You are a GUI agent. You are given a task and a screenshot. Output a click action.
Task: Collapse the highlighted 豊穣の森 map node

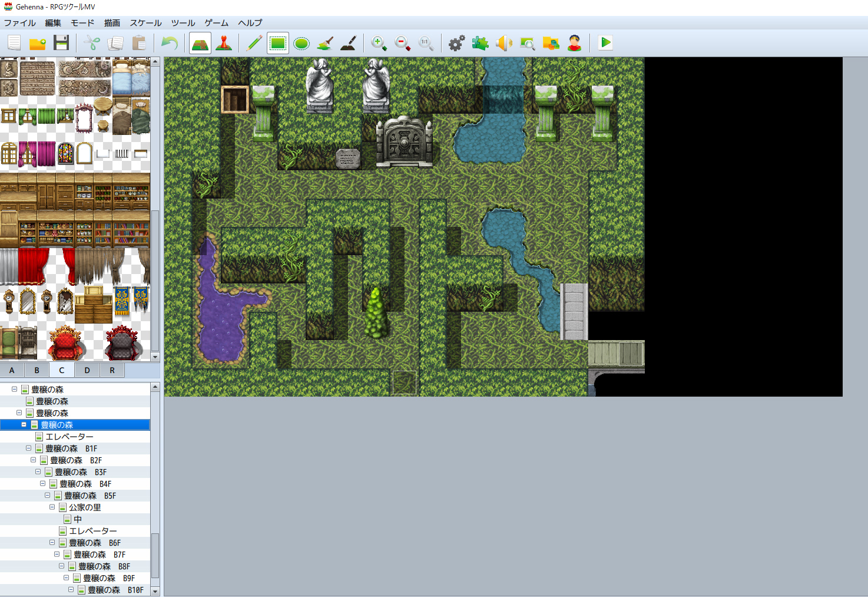(x=24, y=424)
